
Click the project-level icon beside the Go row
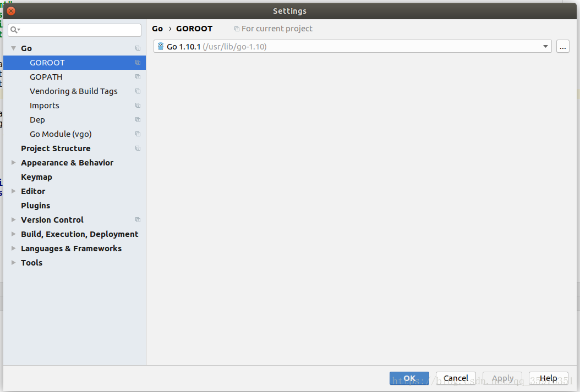138,48
